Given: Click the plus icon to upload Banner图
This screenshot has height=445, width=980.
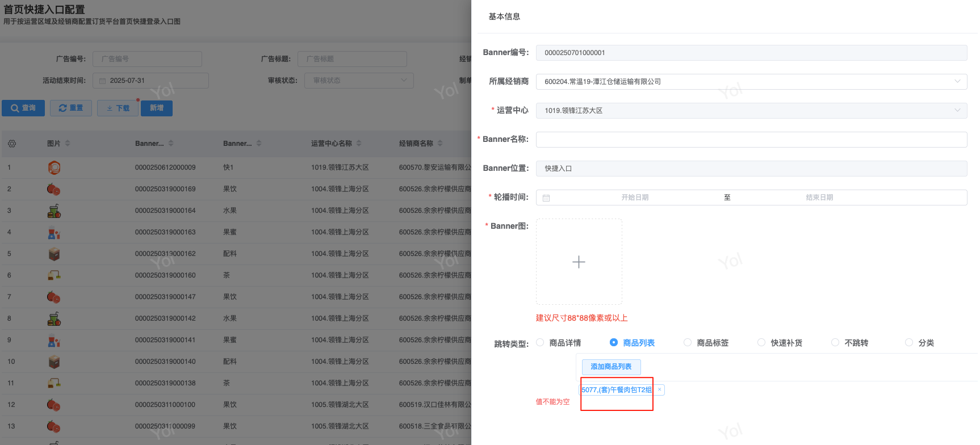Looking at the screenshot, I should pyautogui.click(x=579, y=262).
